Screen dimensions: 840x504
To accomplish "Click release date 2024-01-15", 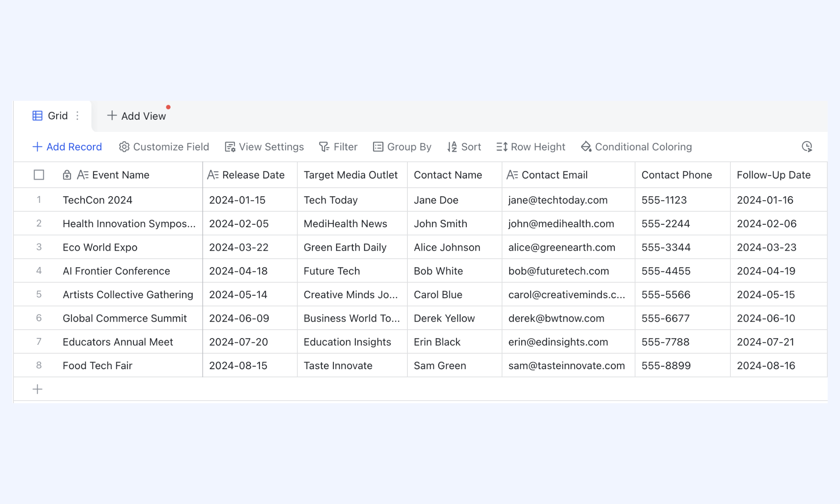I will coord(250,200).
